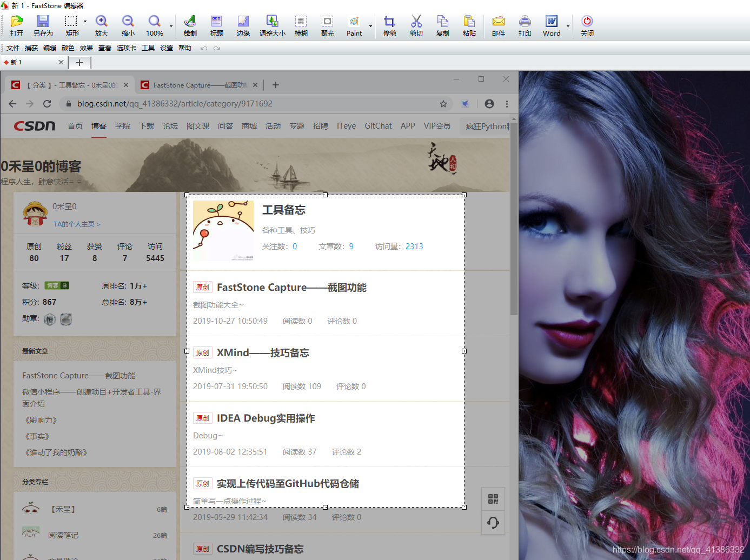Open the Tools (工具) menu
The image size is (750, 560).
(148, 48)
